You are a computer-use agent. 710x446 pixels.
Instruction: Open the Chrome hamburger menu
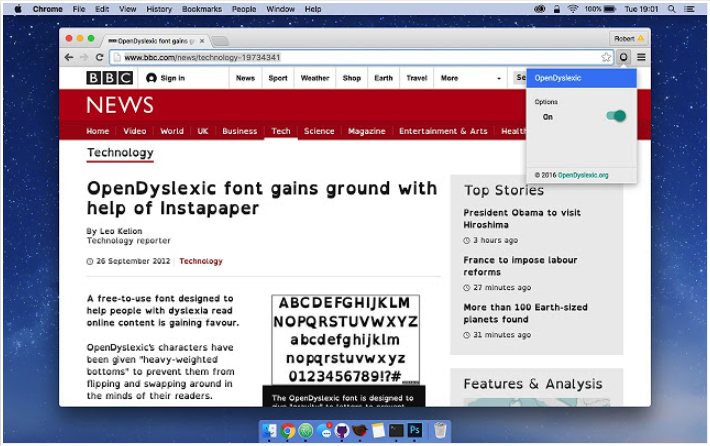(641, 57)
